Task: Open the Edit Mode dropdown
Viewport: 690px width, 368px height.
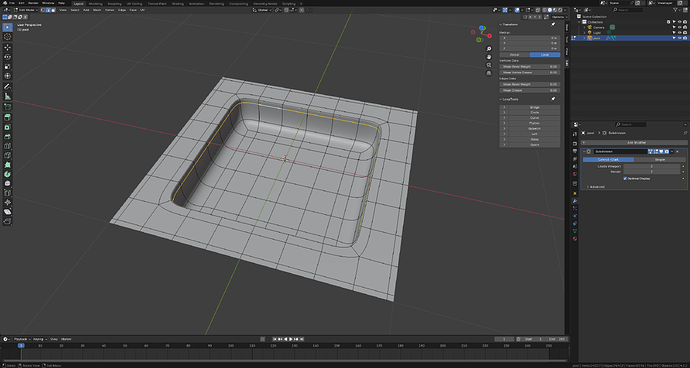Action: pyautogui.click(x=26, y=10)
